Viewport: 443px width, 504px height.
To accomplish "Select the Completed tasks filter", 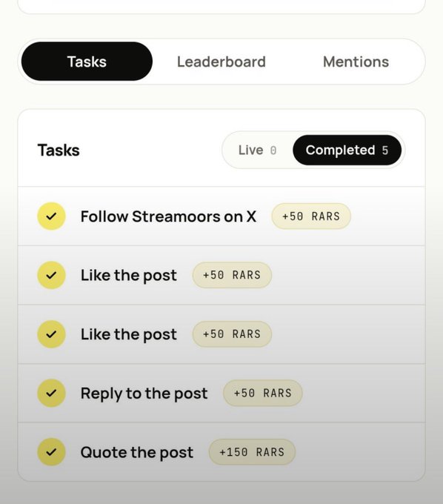I will click(347, 150).
